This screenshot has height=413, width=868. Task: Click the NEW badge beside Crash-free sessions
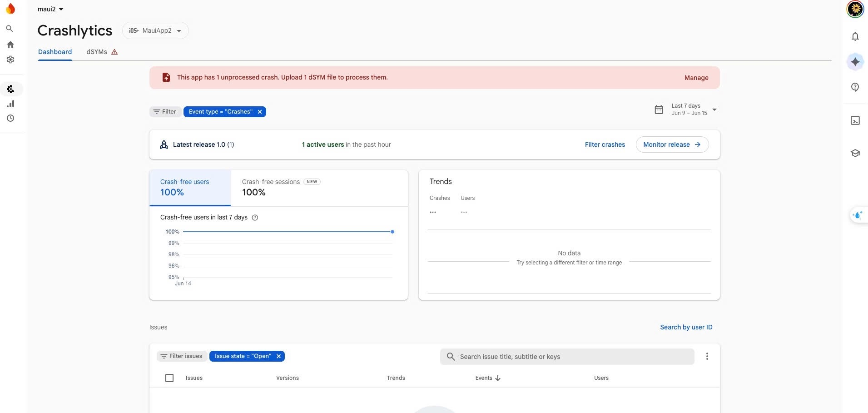[x=312, y=182]
